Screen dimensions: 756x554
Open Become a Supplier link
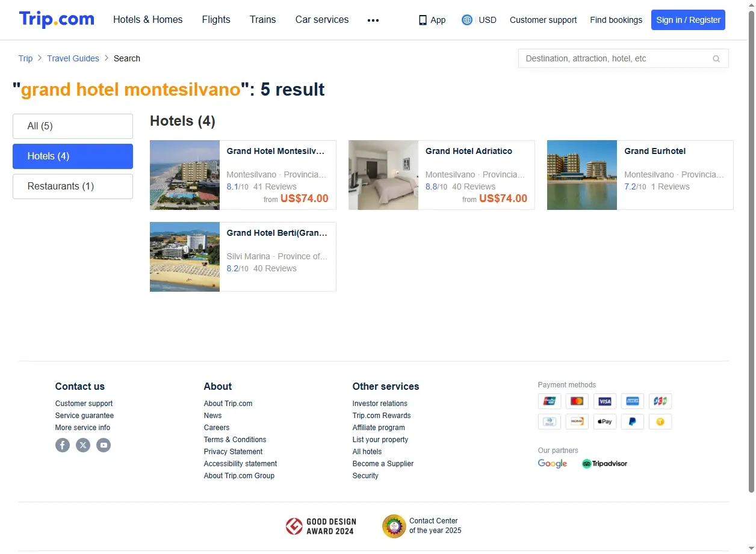383,464
